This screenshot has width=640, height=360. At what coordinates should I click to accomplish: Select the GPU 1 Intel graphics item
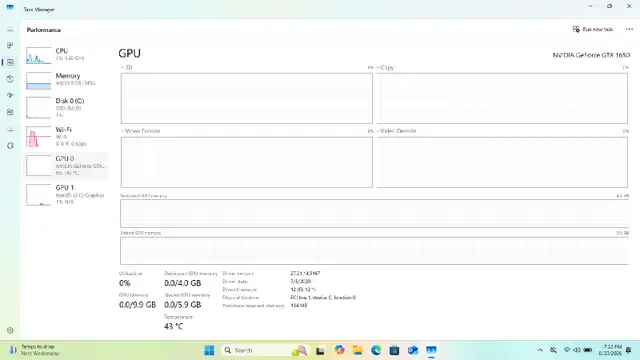(x=66, y=195)
